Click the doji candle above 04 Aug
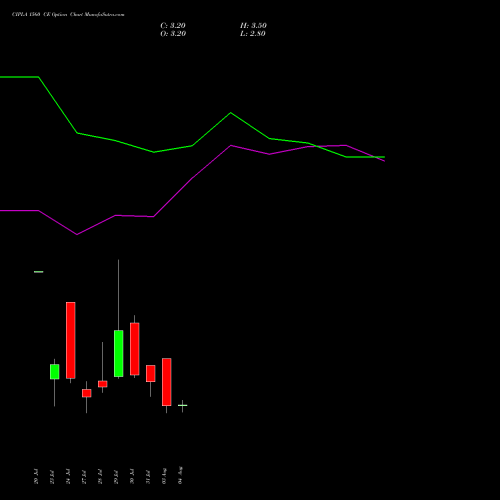This screenshot has height=500, width=500. click(183, 405)
